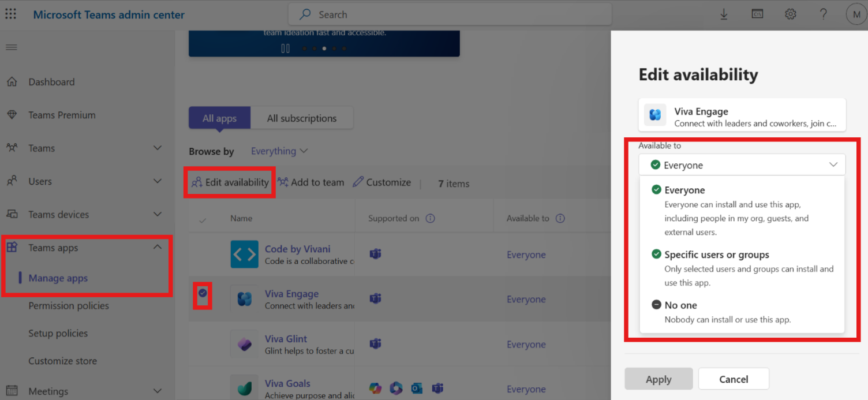This screenshot has height=400, width=868.
Task: Click the Search input field
Action: 450,14
